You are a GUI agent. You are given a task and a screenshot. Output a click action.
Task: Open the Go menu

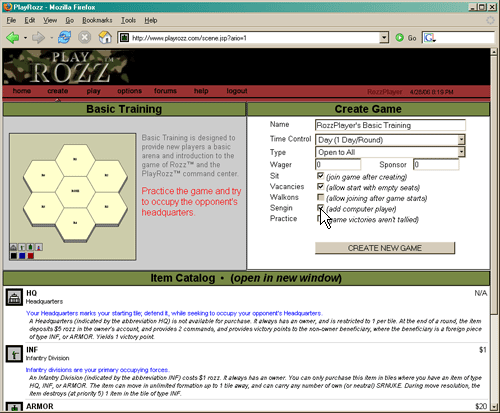pyautogui.click(x=69, y=20)
